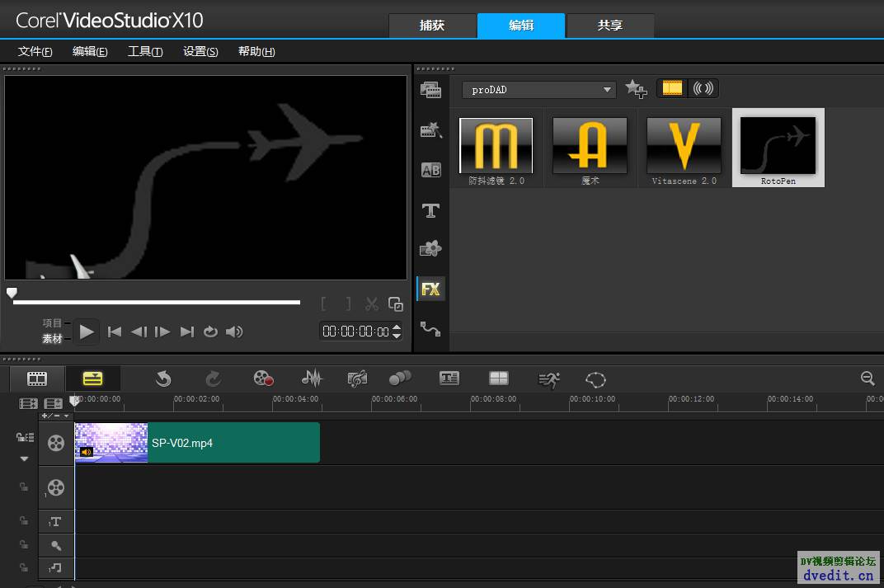Open the Subtitle Editor icon
Screen dimensions: 884x588
pyautogui.click(x=449, y=379)
